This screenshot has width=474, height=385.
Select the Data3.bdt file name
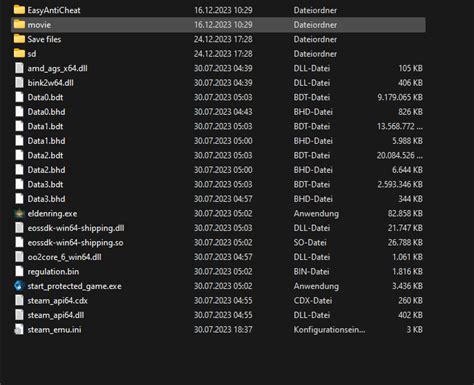click(x=45, y=184)
